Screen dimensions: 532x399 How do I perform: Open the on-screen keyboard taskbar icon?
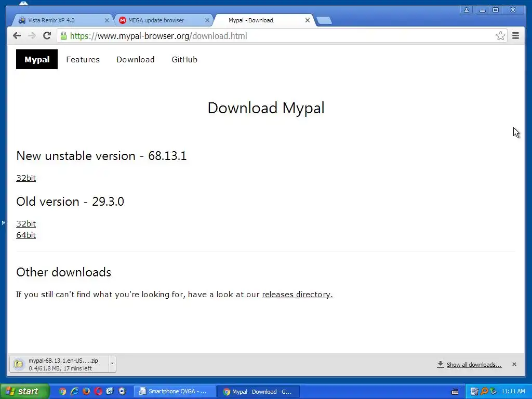pos(455,392)
